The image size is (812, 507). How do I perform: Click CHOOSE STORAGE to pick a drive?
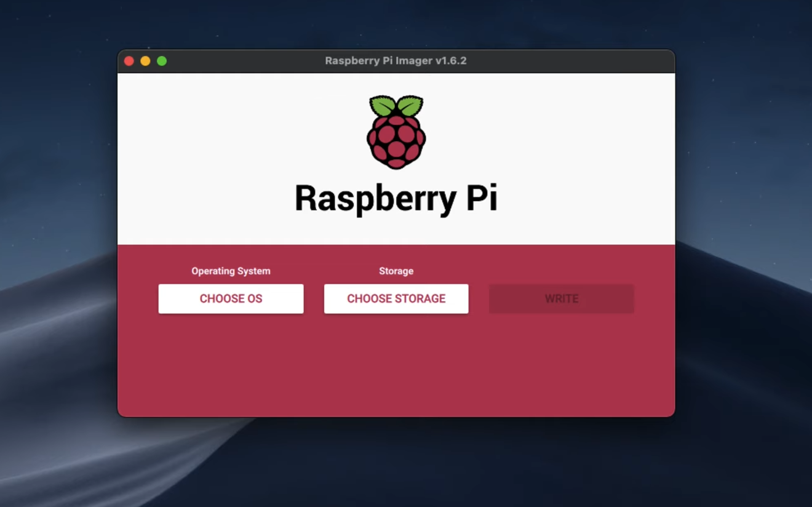click(396, 298)
